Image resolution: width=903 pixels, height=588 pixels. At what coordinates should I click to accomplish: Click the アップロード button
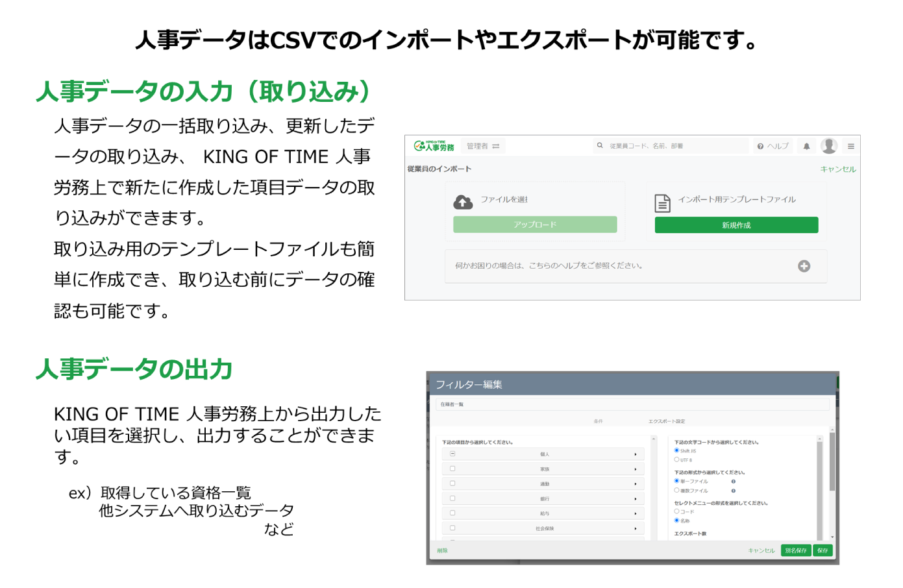coord(535,225)
